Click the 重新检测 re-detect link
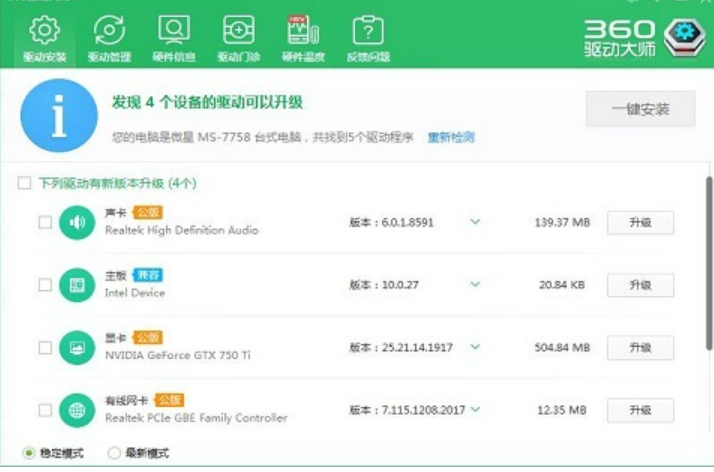Screen dimensions: 714x472 451,137
